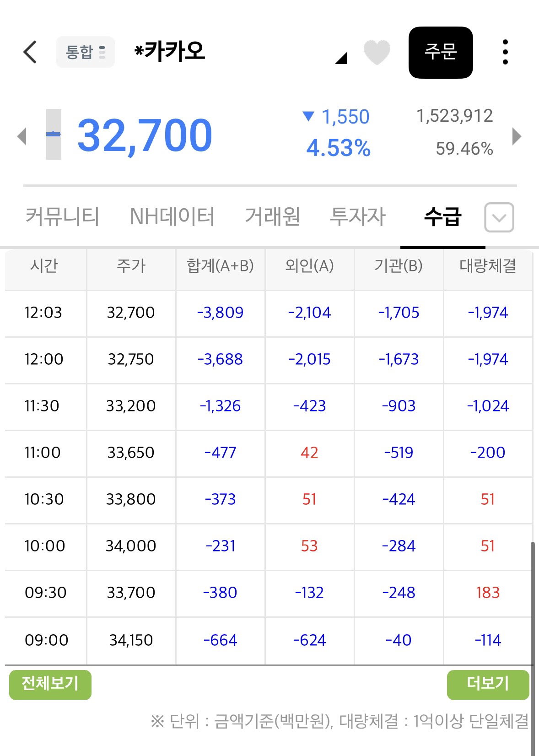Select the 투자자 tab
Screen dimensions: 539x756
[x=358, y=216]
